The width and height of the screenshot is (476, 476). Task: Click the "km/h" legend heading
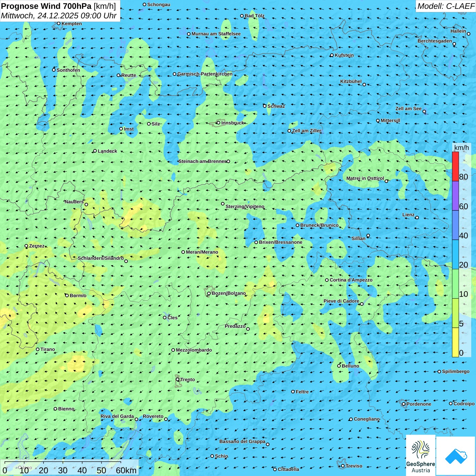point(461,148)
